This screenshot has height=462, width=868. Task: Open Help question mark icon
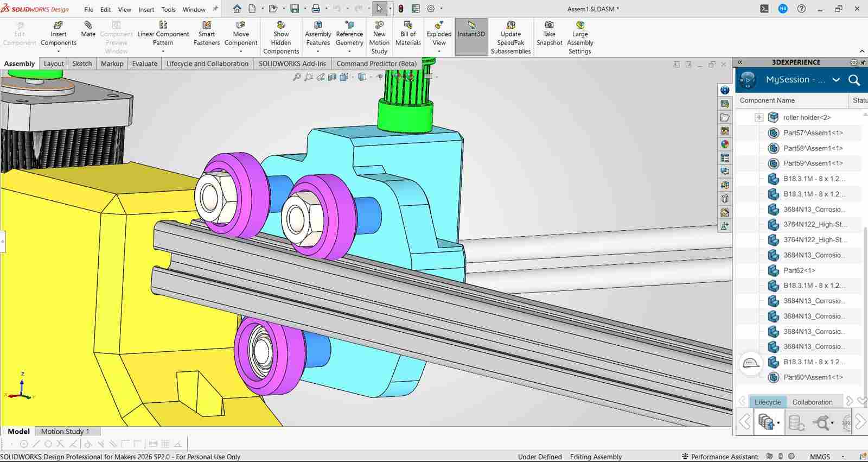pyautogui.click(x=801, y=9)
